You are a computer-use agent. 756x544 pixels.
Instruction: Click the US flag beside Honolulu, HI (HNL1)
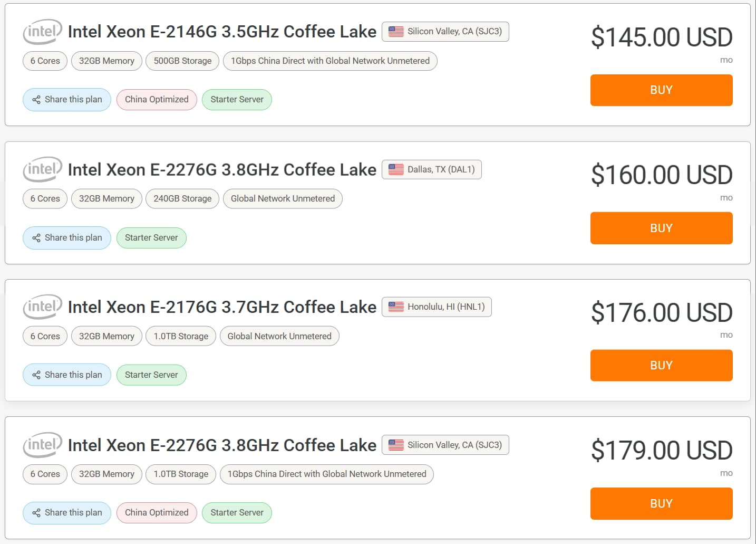click(396, 307)
